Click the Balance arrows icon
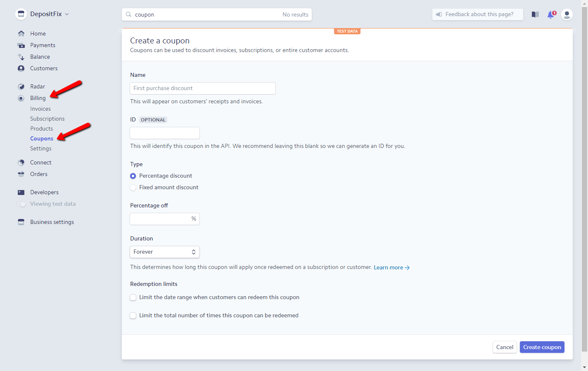The width and height of the screenshot is (588, 371). pos(21,57)
